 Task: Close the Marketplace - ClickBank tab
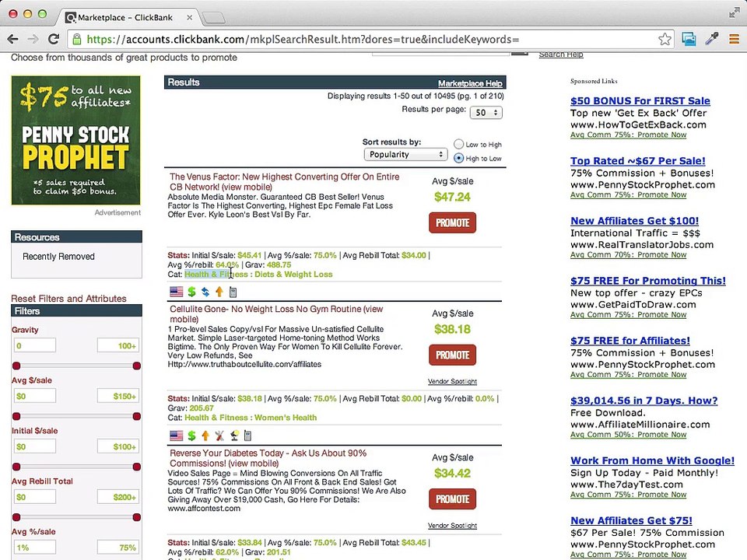pos(189,18)
